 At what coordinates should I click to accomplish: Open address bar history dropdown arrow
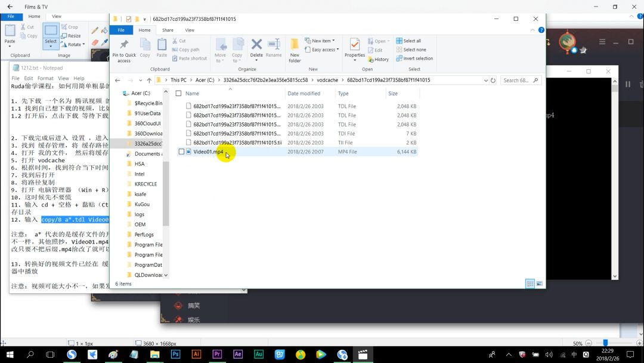pos(486,81)
